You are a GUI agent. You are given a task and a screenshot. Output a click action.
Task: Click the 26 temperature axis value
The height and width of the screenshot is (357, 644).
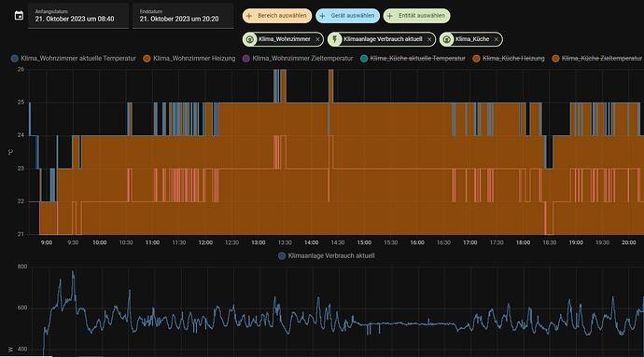pyautogui.click(x=21, y=70)
